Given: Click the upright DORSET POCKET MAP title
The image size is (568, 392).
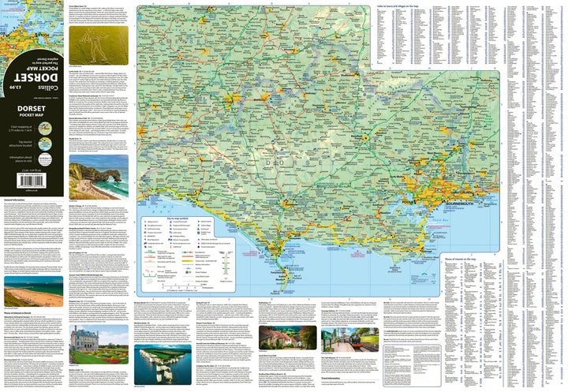Looking at the screenshot, I should pyautogui.click(x=32, y=111).
